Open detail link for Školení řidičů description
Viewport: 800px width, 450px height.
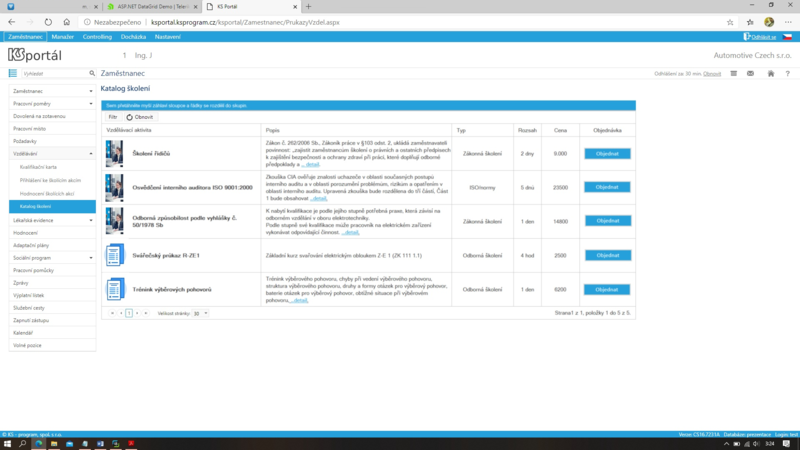(x=310, y=164)
